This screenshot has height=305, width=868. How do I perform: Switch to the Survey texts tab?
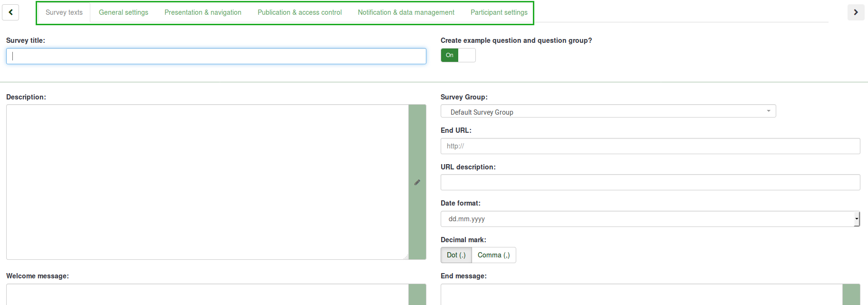point(64,12)
